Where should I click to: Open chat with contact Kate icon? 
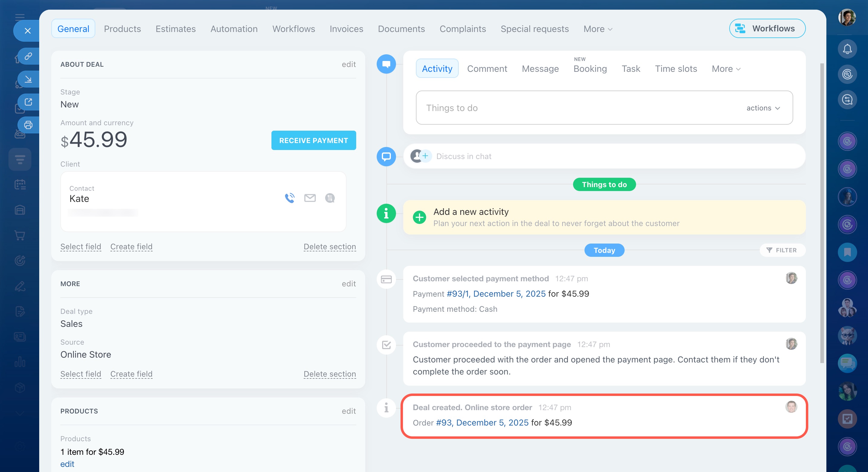pos(330,198)
